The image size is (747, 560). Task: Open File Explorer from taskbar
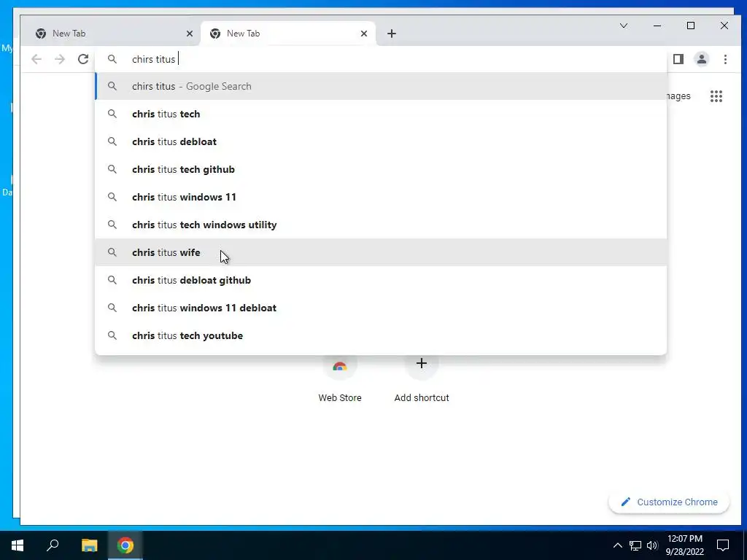tap(89, 545)
